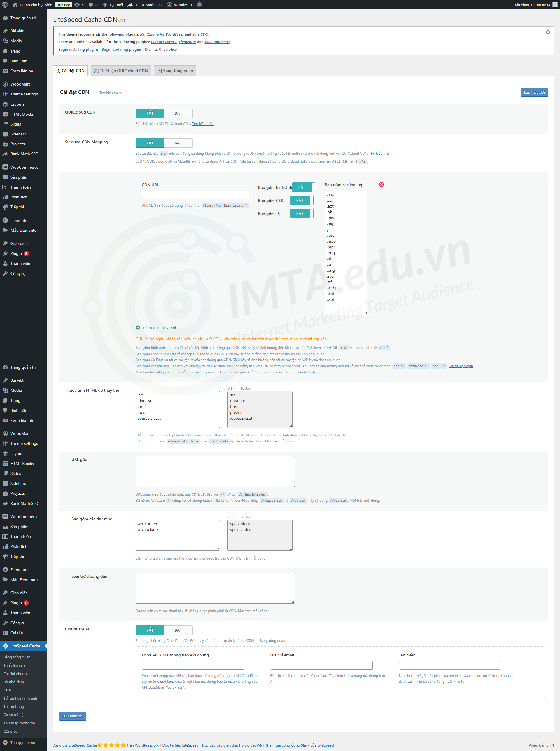Viewport: 560px width, 751px height.
Task: Click the URL gốc text area
Action: (215, 471)
